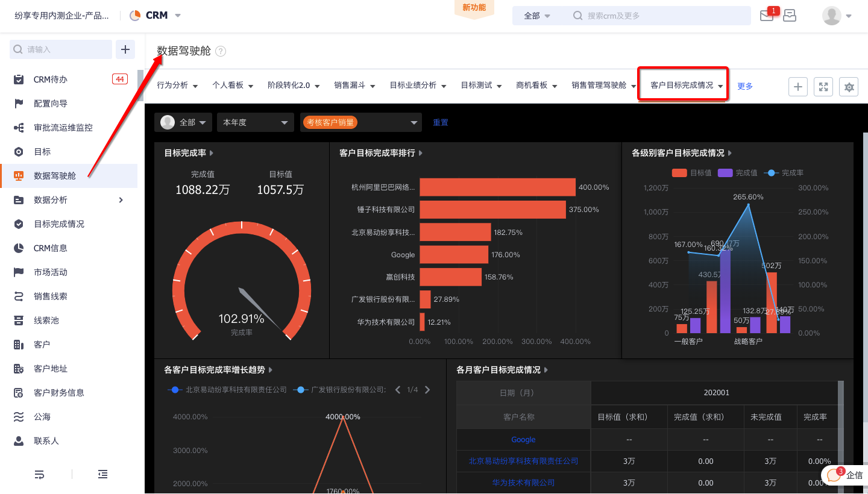868x494 pixels.
Task: Add new item with sidebar plus button
Action: click(x=125, y=49)
